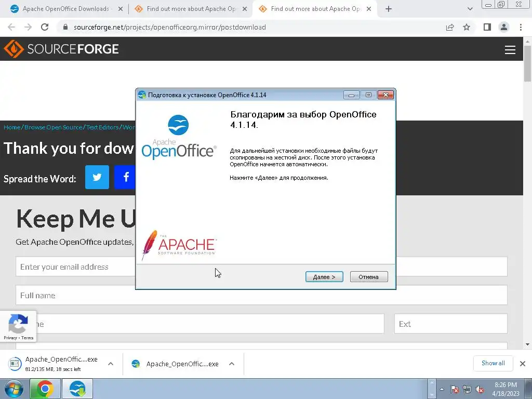Minimize the OpenOffice installer dialog

(351, 95)
